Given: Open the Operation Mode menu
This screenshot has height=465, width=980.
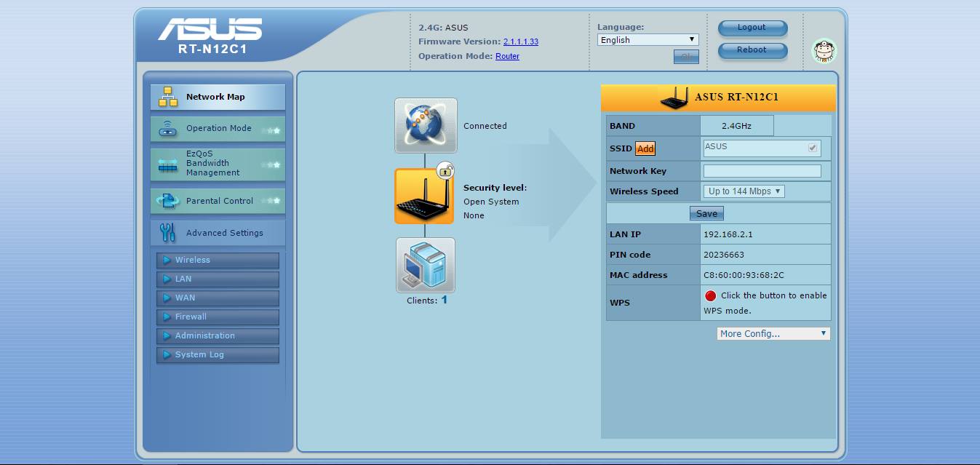Looking at the screenshot, I should (x=218, y=129).
